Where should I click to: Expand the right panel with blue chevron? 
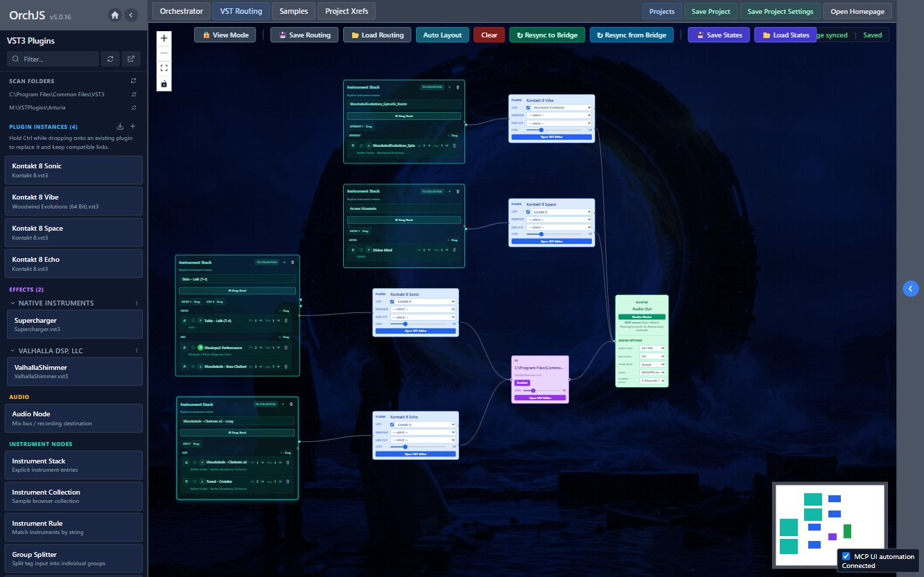click(911, 289)
